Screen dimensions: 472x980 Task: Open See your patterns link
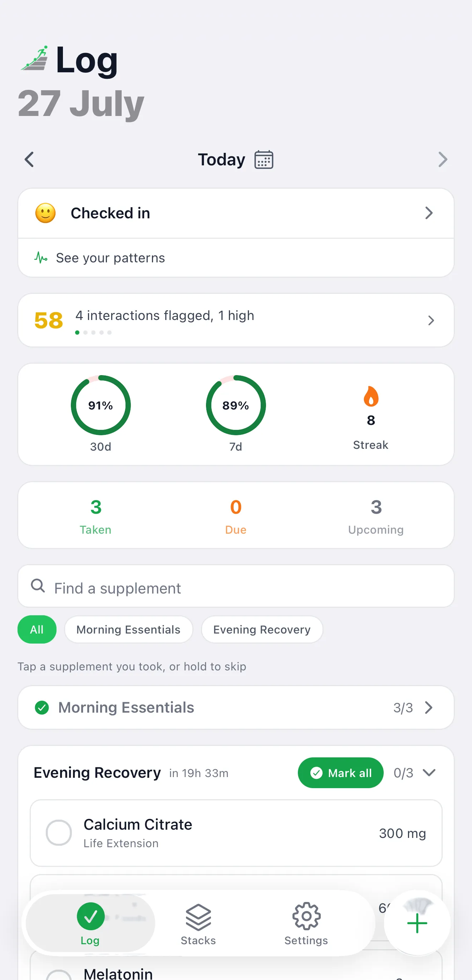[x=110, y=258]
